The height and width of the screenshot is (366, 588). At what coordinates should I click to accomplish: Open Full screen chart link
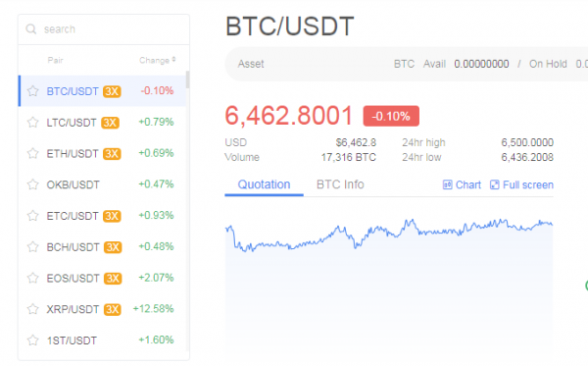521,184
